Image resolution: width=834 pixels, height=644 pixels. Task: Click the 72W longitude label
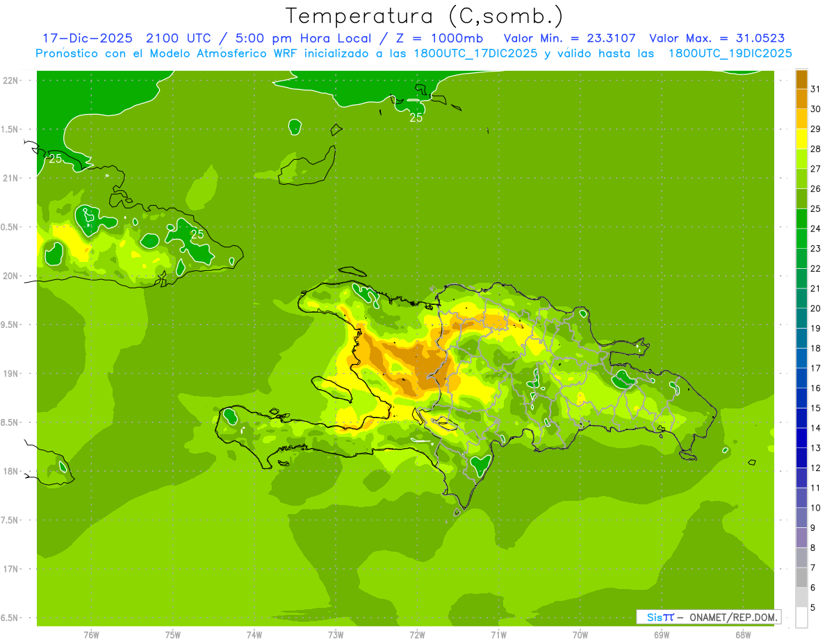417,635
